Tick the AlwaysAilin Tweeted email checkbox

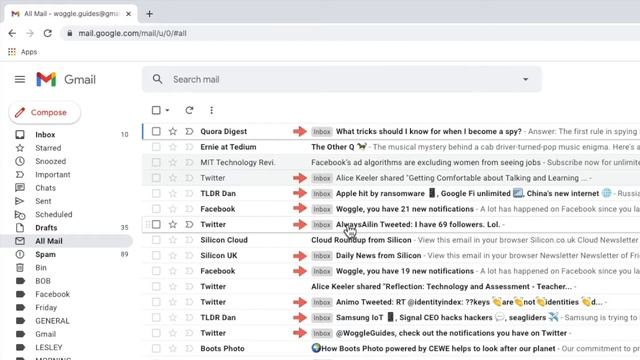[x=156, y=224]
